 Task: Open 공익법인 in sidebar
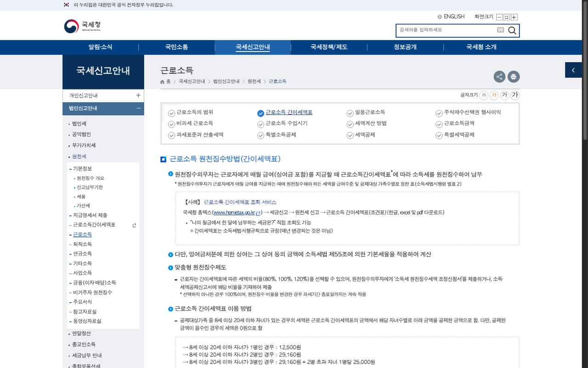[x=81, y=134]
